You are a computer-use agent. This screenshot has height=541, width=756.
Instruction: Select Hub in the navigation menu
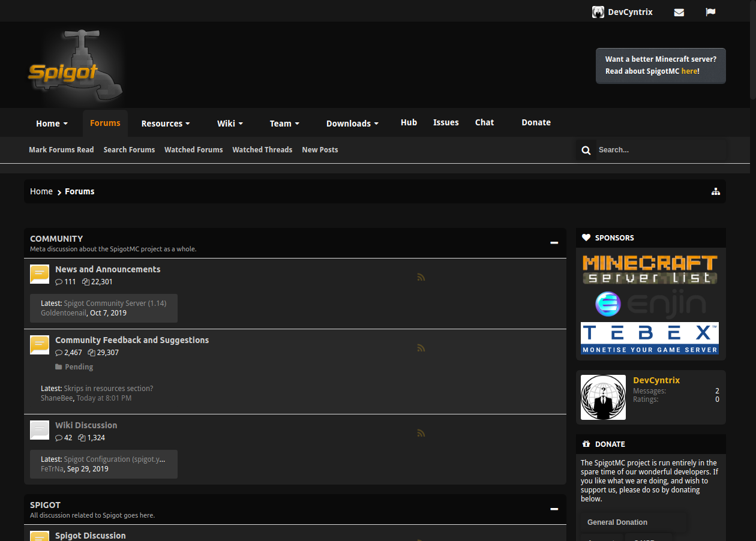pos(409,122)
